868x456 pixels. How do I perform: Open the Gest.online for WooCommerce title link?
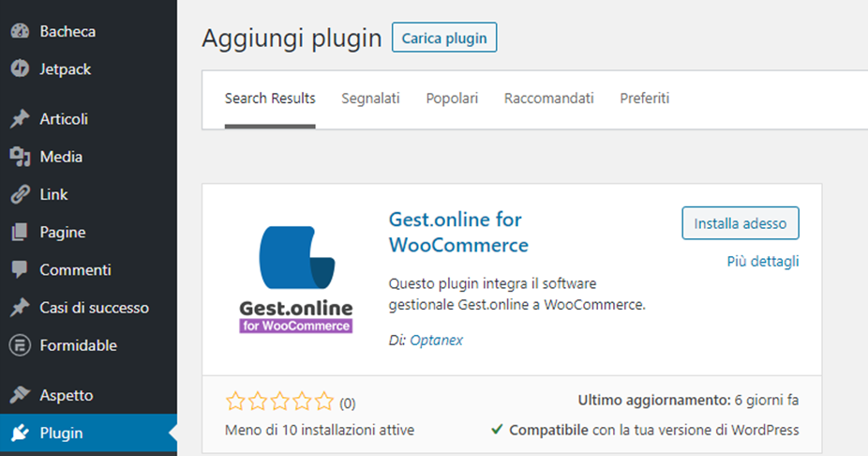(458, 232)
